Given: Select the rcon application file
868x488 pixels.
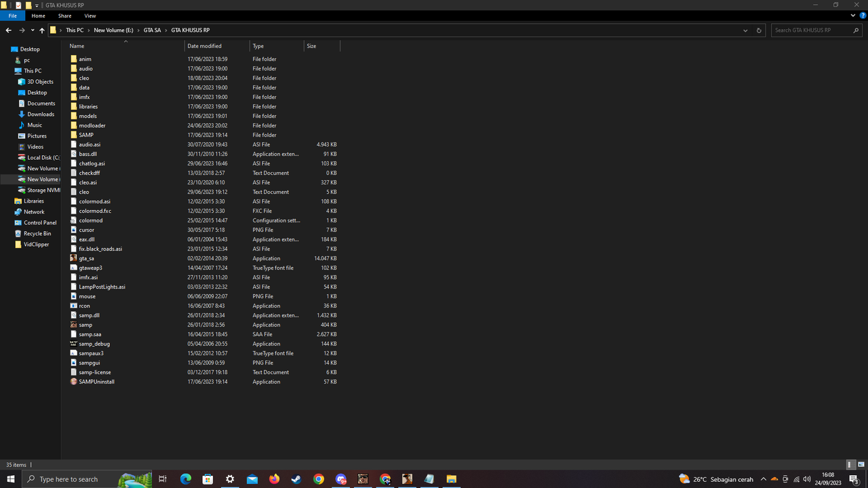Looking at the screenshot, I should tap(84, 306).
